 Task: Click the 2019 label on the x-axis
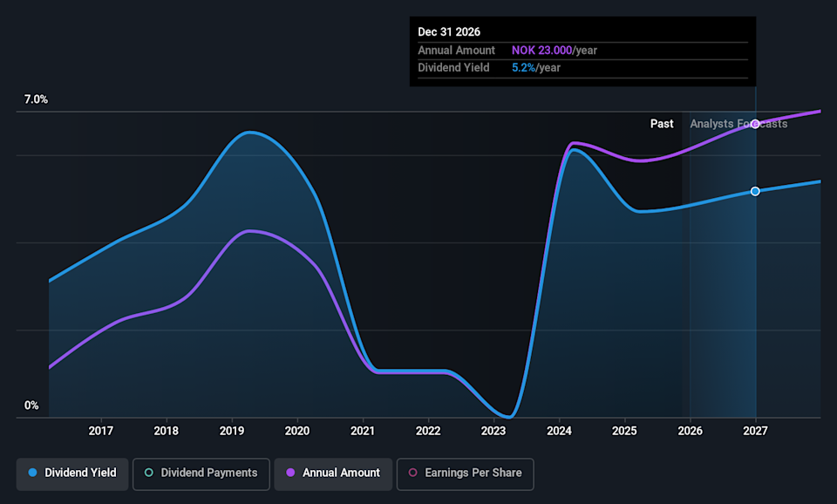point(232,430)
